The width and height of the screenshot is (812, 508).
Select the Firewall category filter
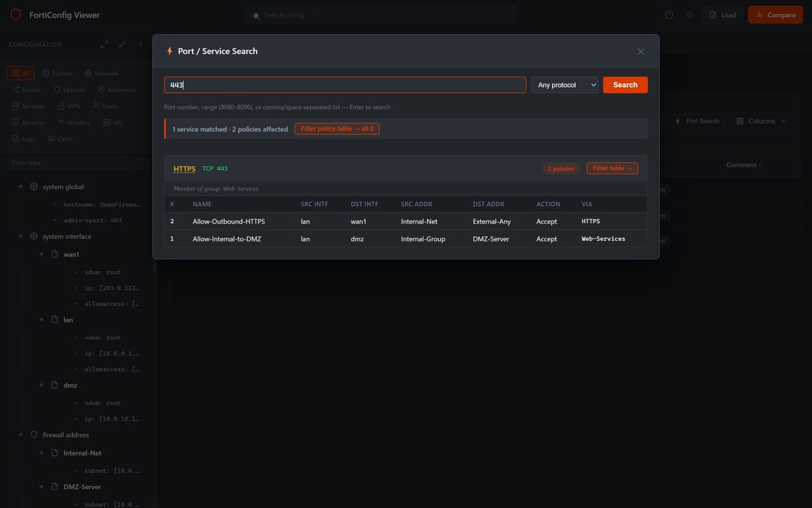69,89
